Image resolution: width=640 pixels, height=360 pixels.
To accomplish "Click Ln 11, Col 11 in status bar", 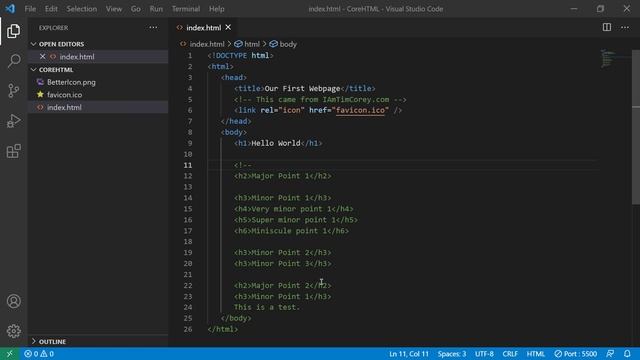I will click(409, 354).
